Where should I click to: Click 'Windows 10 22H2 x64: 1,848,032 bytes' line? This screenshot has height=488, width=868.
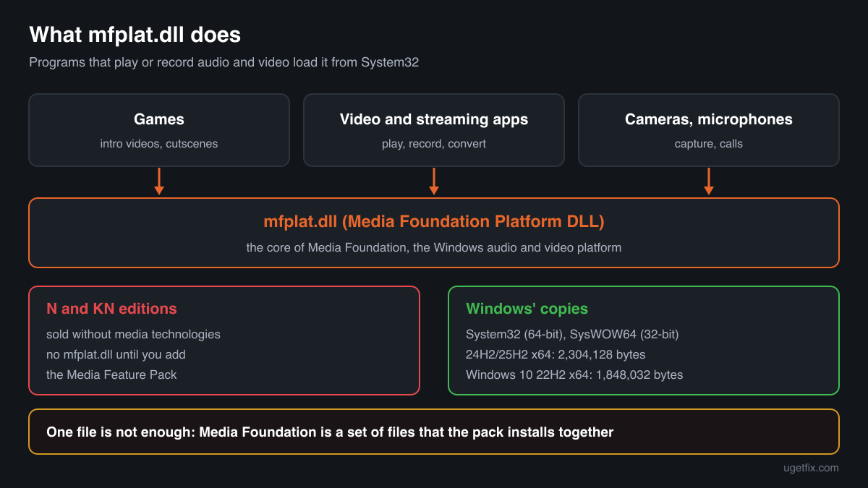(x=574, y=374)
